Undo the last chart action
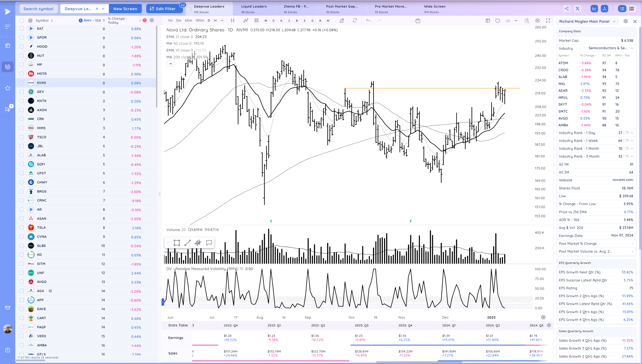This screenshot has height=364, width=642. 368,21
